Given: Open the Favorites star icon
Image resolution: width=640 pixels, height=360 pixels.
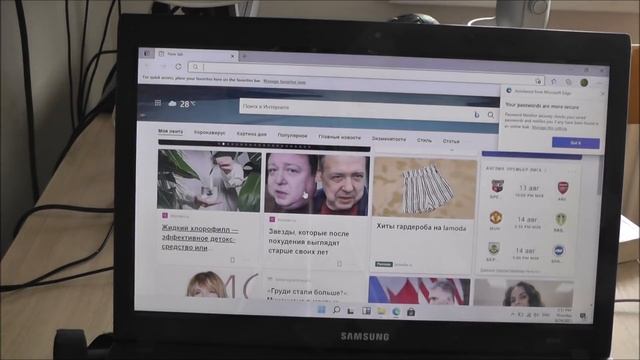Looking at the screenshot, I should pos(554,82).
